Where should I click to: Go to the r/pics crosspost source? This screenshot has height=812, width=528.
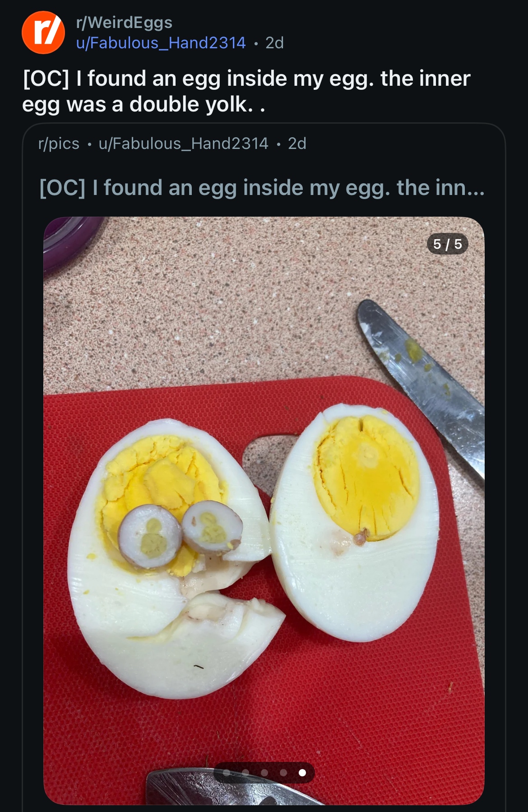59,144
